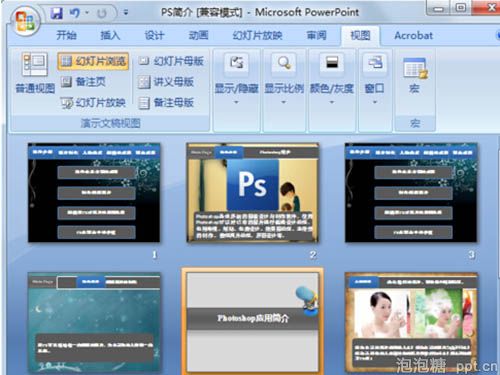Switch to 普通视图 normal view
Screen dimensions: 500x375
pos(35,72)
